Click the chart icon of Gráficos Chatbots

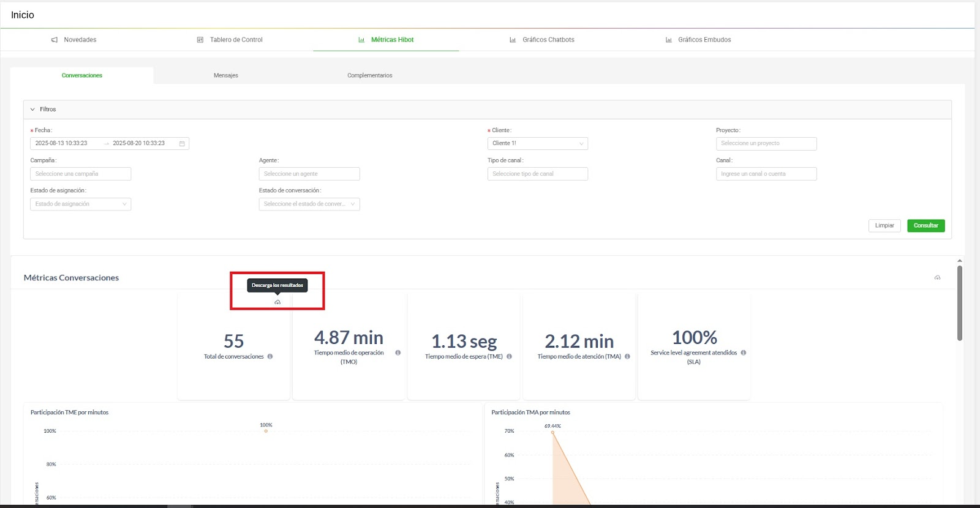click(513, 40)
